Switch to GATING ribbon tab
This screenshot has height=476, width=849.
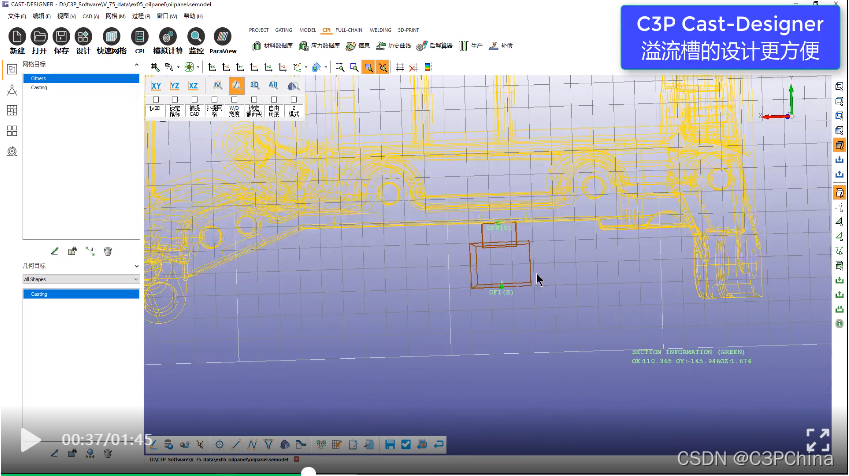point(284,30)
